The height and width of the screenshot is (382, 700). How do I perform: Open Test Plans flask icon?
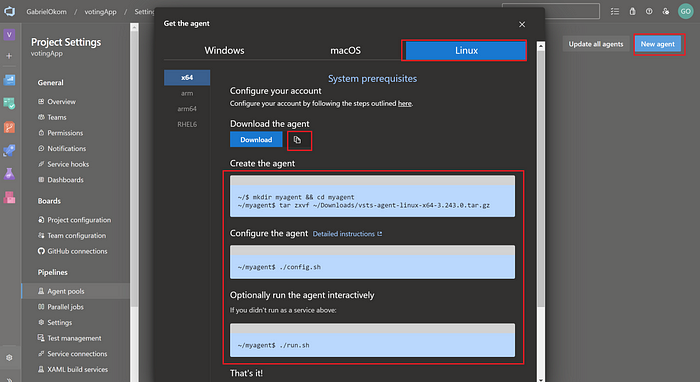pos(9,174)
